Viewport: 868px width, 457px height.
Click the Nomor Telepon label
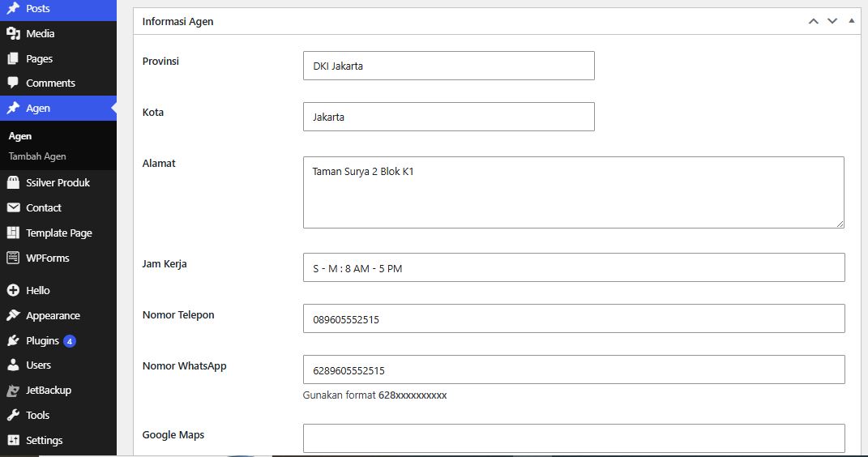[x=178, y=315]
